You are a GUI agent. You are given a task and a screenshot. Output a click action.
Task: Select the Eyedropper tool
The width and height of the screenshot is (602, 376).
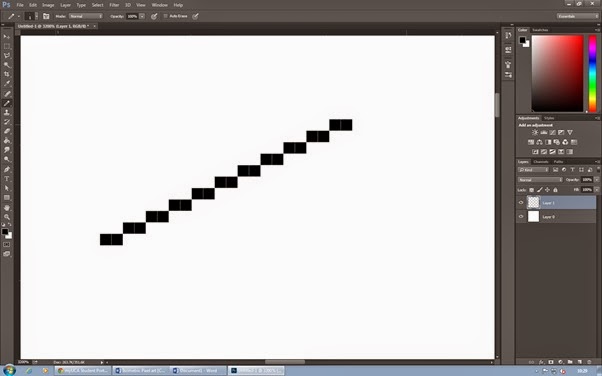coord(7,84)
